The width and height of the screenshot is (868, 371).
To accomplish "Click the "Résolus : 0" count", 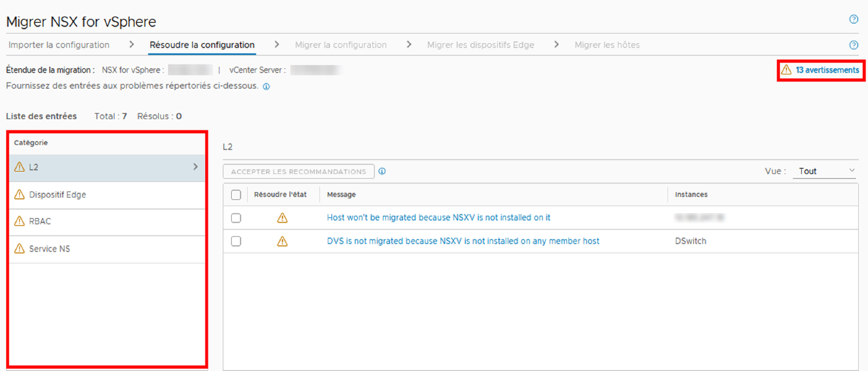I will (x=159, y=116).
